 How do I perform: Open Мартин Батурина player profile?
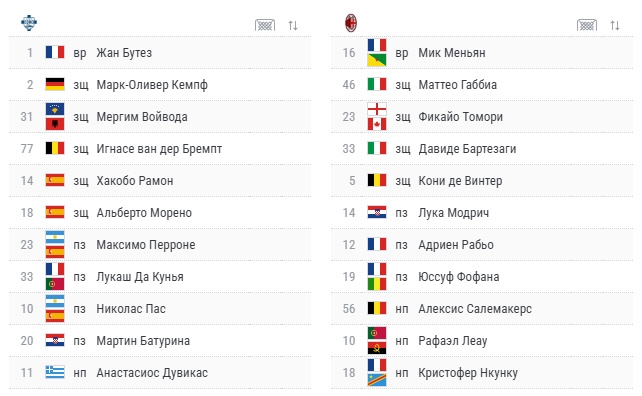143,341
